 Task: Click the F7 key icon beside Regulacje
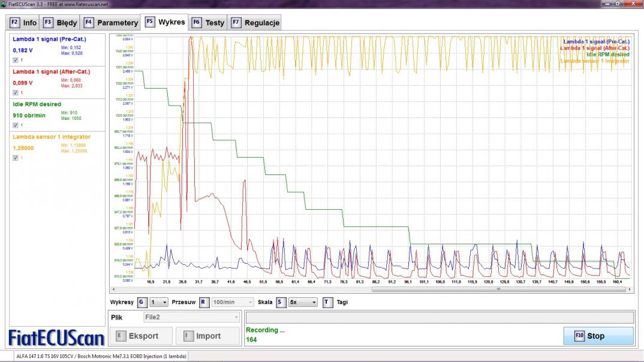coord(236,23)
